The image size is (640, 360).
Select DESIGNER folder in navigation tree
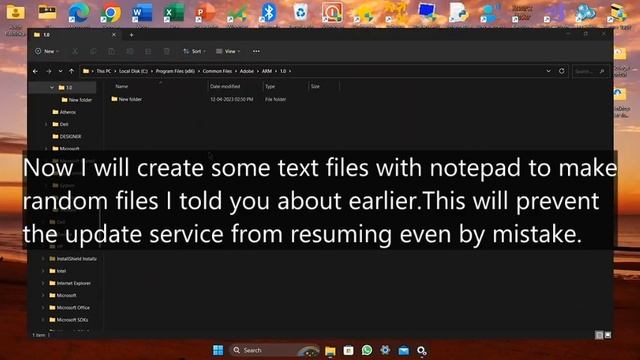67,136
